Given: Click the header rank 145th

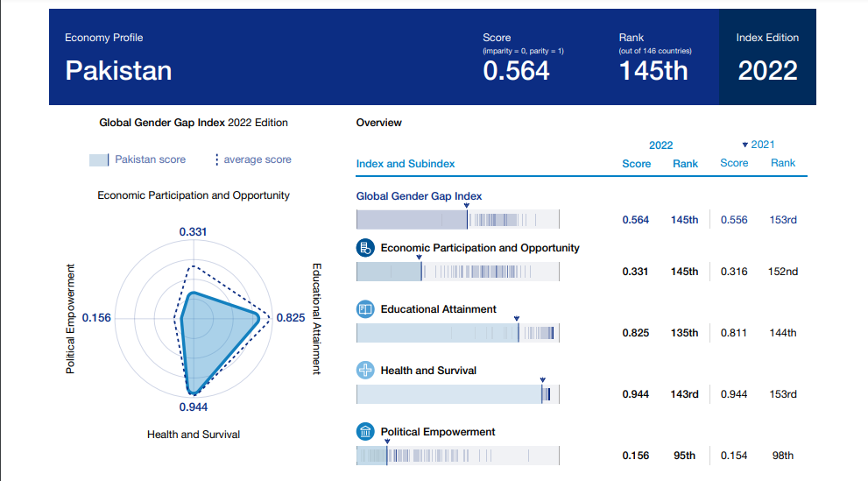Looking at the screenshot, I should point(653,71).
